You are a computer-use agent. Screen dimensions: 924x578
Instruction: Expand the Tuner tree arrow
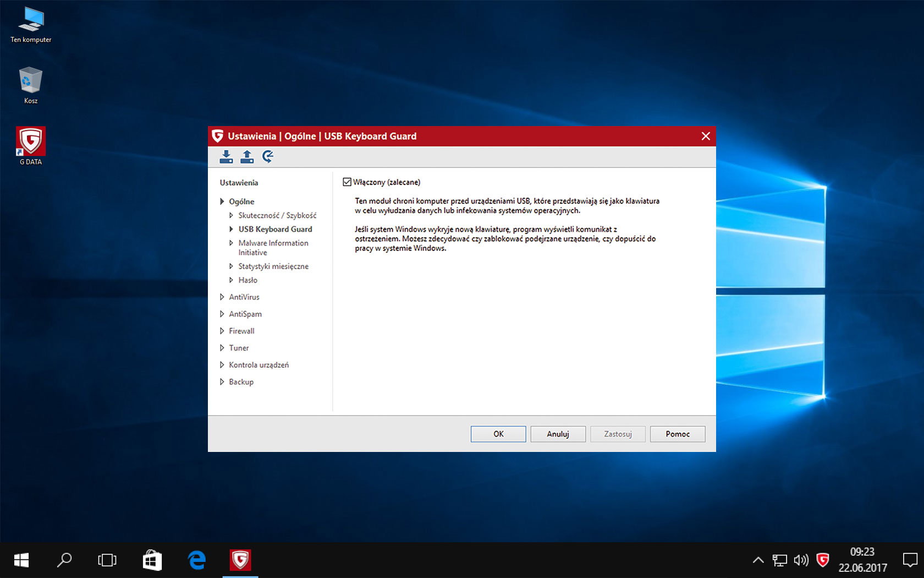coord(222,348)
